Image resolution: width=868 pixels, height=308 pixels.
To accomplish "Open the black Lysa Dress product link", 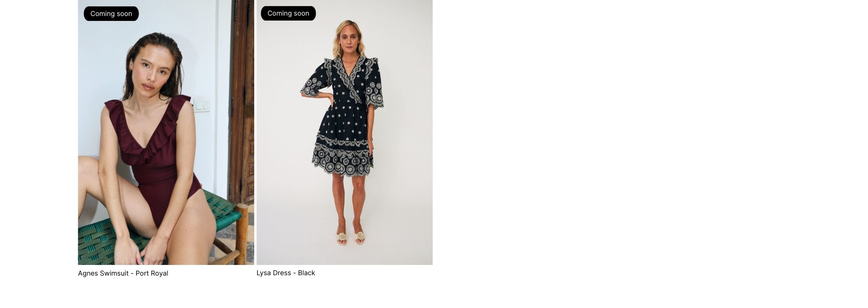I will click(286, 273).
